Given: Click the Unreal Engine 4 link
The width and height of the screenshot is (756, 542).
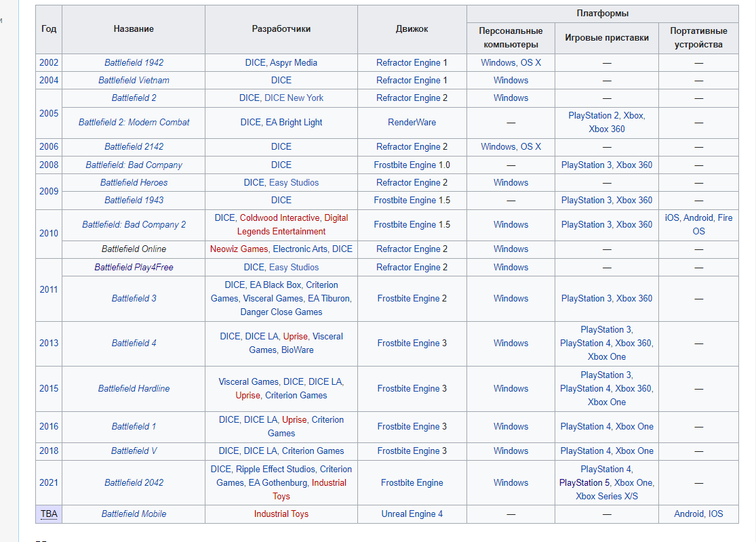Looking at the screenshot, I should pos(412,514).
